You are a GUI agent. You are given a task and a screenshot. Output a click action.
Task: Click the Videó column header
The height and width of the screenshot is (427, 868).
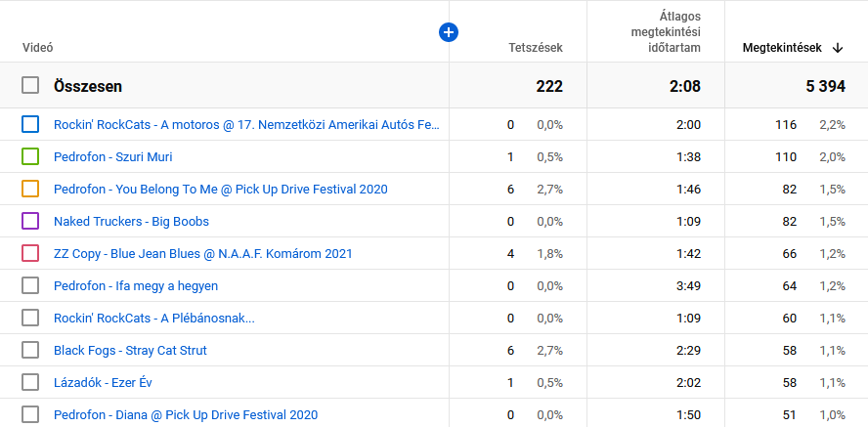[x=37, y=48]
